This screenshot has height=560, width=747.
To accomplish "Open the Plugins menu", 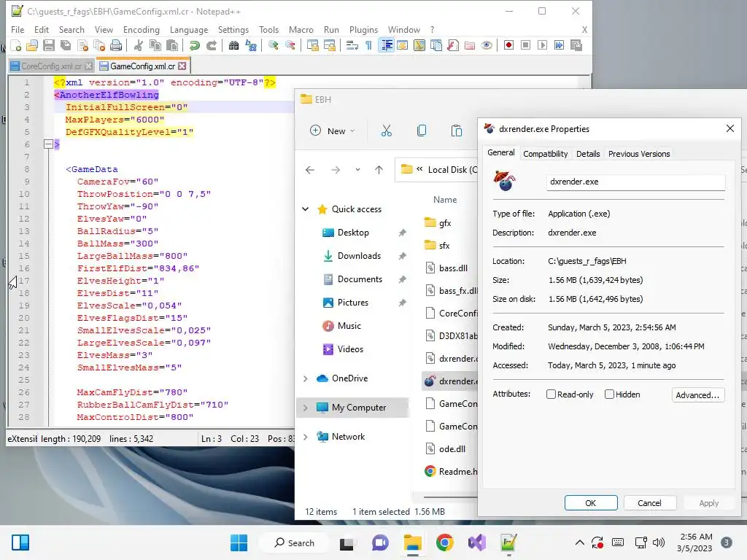I will (363, 29).
